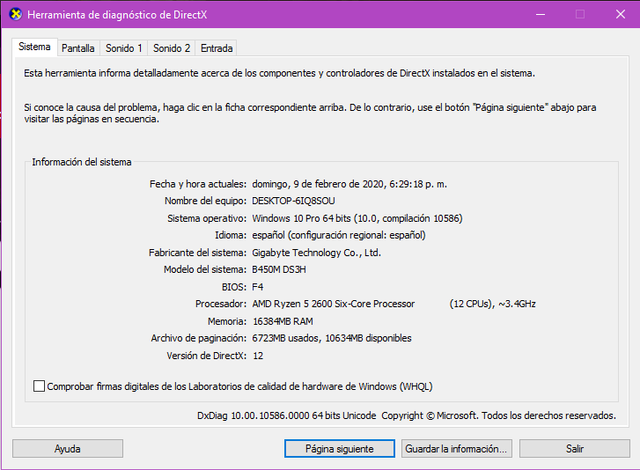Screen dimensions: 640x470
Task: Go to the Entrada tab
Action: point(216,48)
